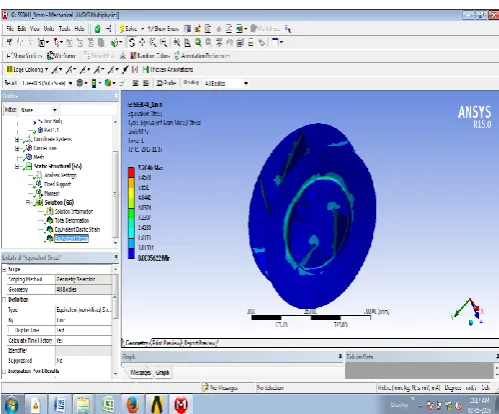Open the Edit menu
Screen dimensions: 499x414
(x=22, y=29)
